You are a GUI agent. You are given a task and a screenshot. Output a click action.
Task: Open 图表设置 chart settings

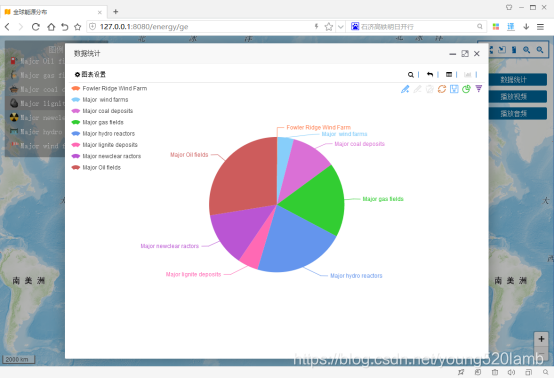[90, 75]
